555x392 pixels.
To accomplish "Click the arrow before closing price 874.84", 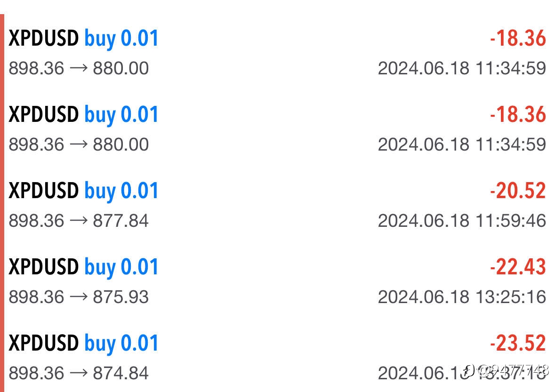I will point(79,373).
